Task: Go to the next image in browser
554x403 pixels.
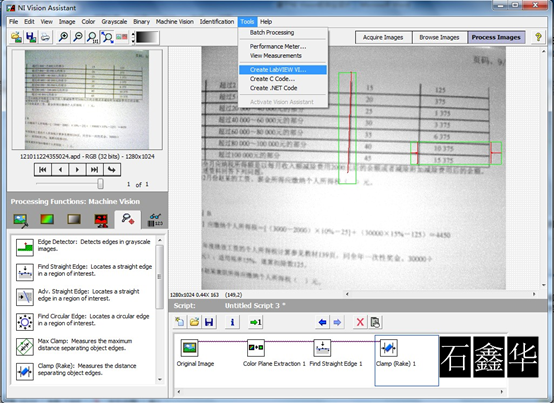Action: (x=77, y=170)
